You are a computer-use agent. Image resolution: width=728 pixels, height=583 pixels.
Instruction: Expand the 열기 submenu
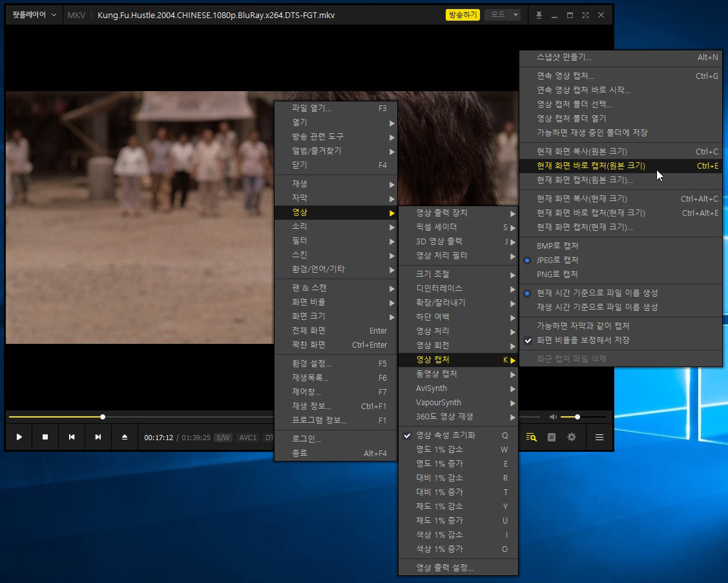(336, 123)
